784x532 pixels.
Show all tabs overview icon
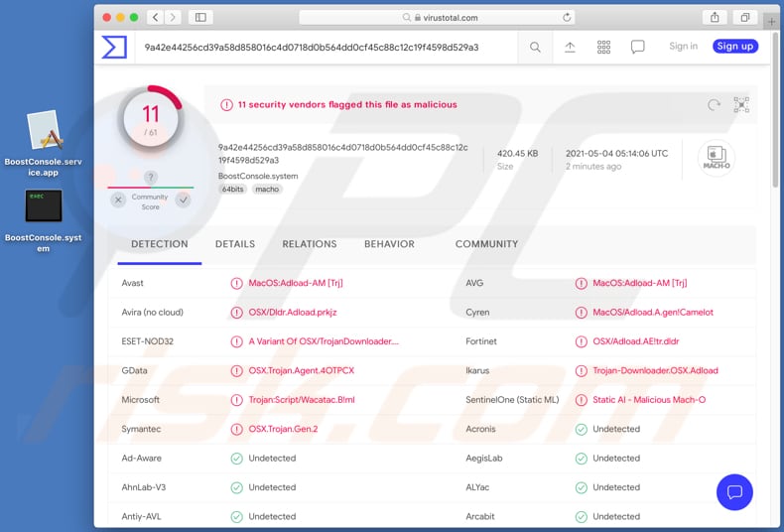(744, 18)
